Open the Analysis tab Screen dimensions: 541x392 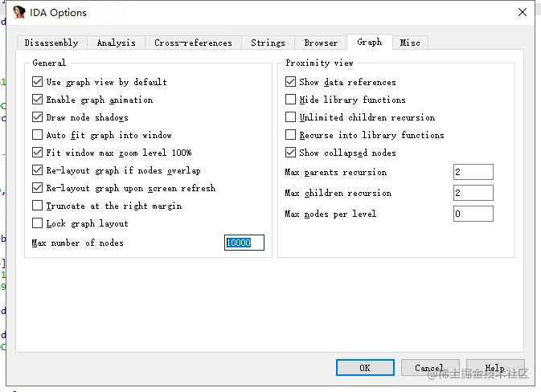point(117,43)
